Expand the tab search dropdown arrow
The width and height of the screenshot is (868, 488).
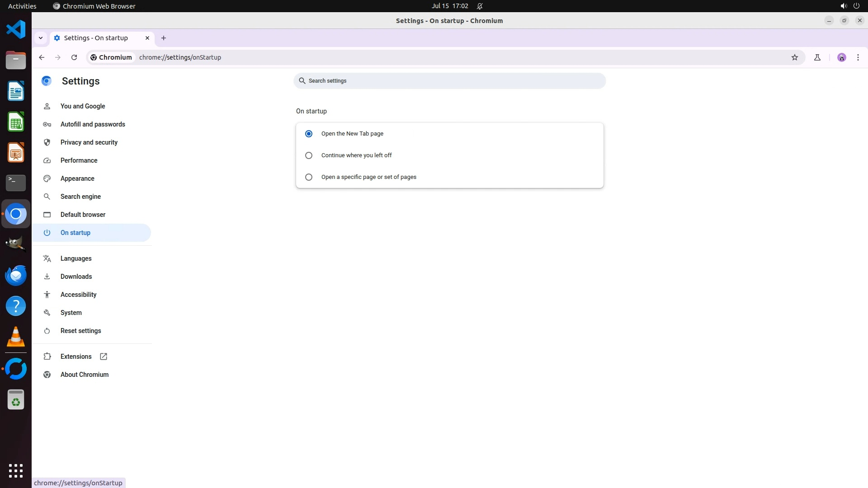(41, 38)
